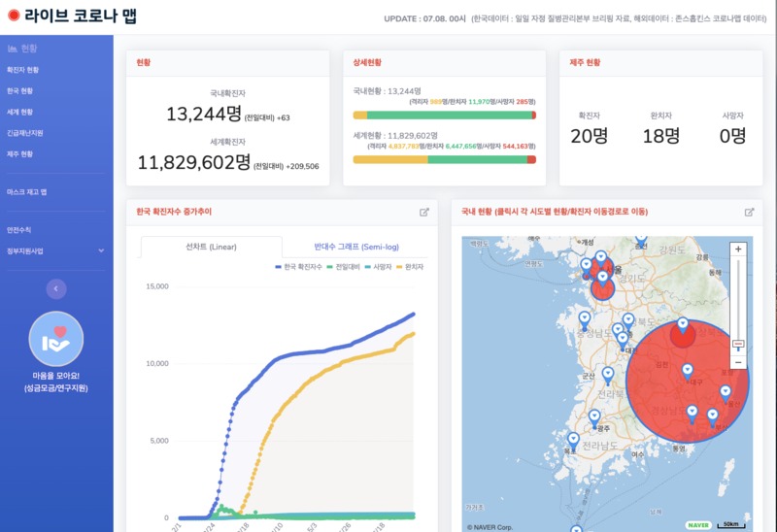777x532 pixels.
Task: Zoom out the map with minus button
Action: click(x=738, y=362)
